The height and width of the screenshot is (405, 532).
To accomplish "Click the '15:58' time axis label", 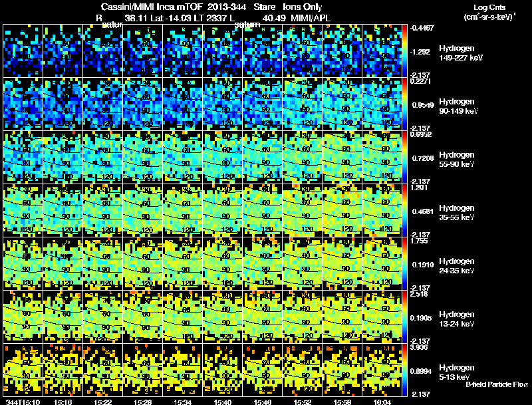I will coord(342,402).
